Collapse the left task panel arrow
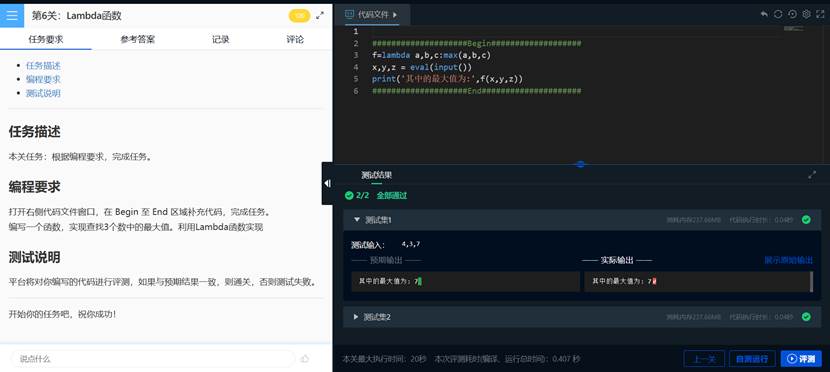 (327, 183)
